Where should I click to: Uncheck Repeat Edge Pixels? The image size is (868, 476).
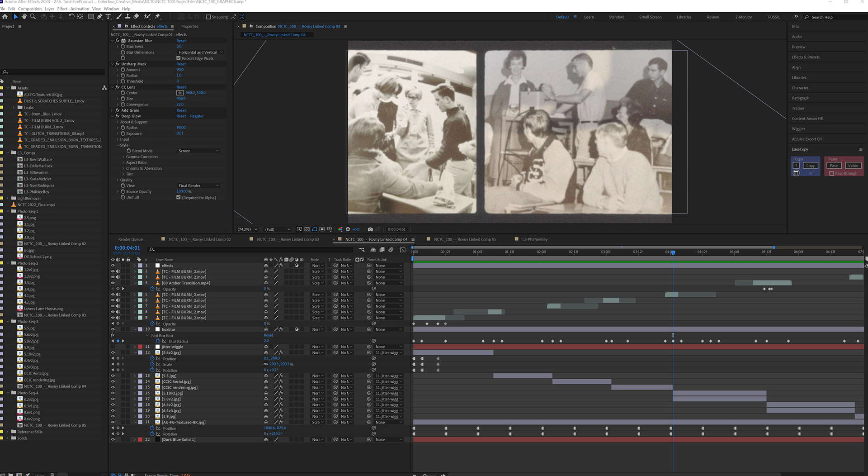coord(179,58)
